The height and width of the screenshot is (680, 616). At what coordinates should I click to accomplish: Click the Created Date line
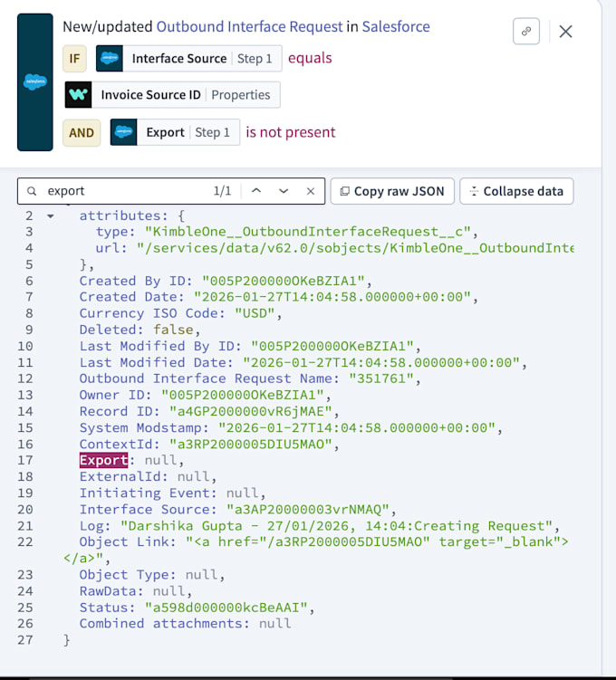[278, 297]
